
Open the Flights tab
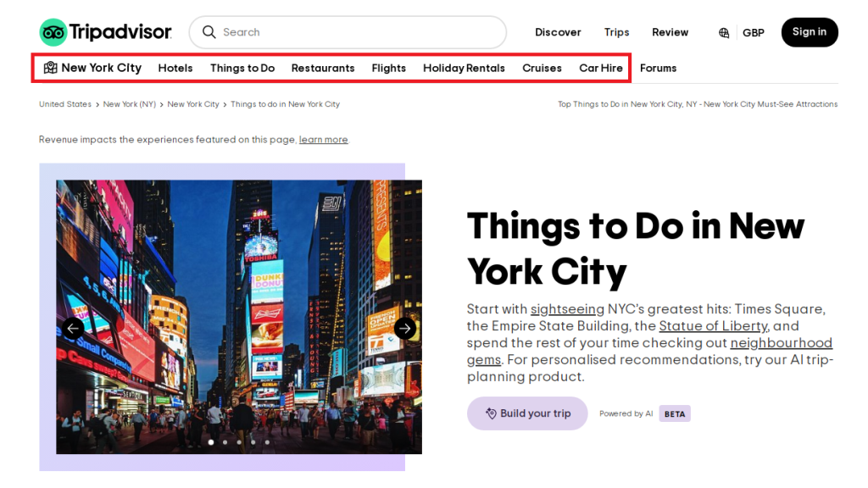click(x=388, y=68)
